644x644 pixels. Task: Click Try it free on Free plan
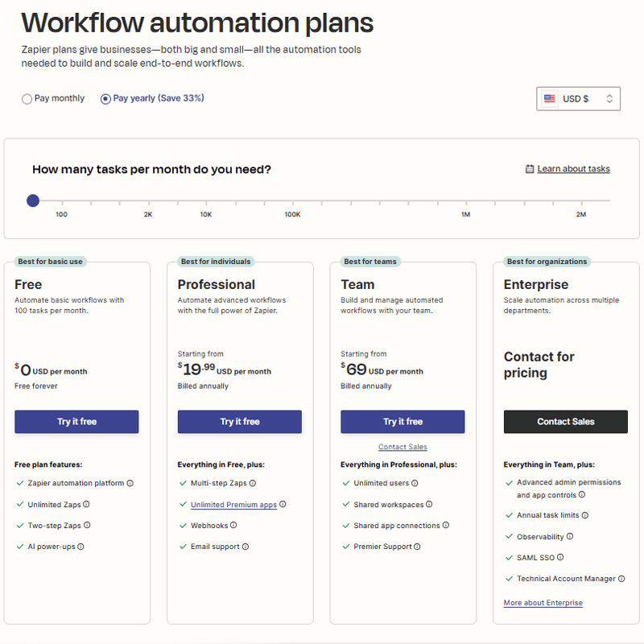click(76, 421)
